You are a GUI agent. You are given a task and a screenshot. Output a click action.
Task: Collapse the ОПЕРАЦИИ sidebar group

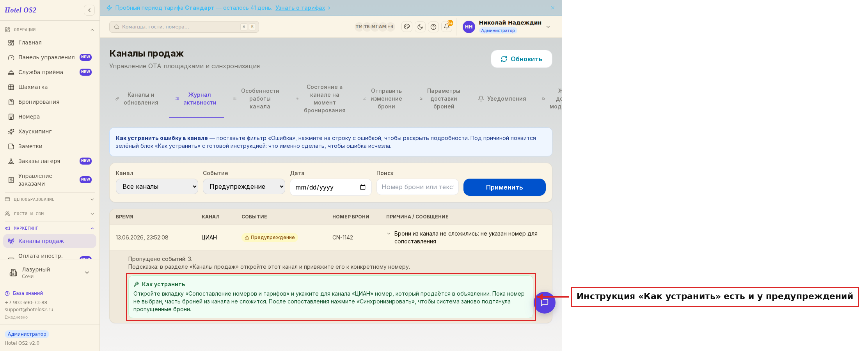(50, 30)
